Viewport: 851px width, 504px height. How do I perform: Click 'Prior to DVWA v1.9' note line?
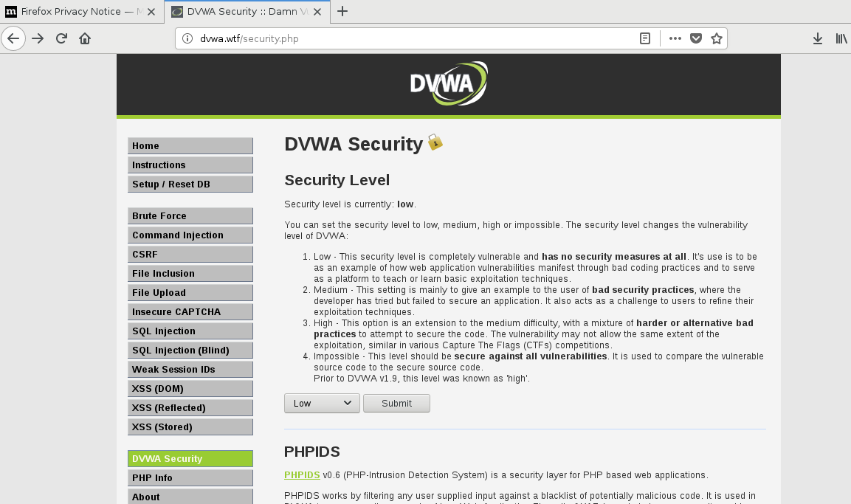click(421, 378)
